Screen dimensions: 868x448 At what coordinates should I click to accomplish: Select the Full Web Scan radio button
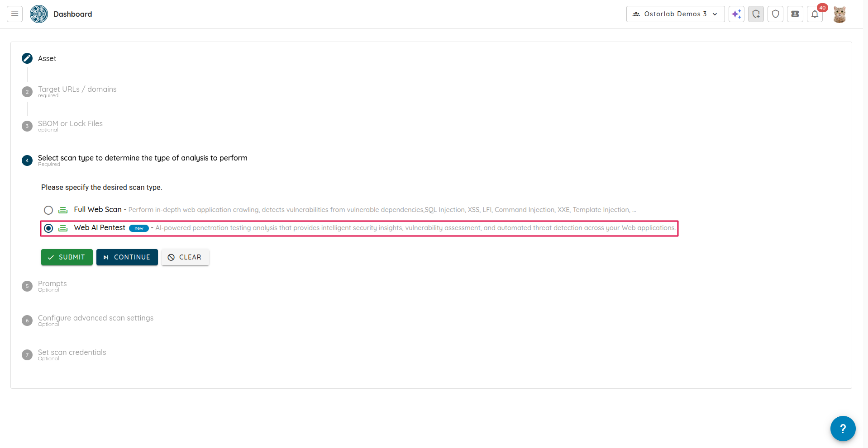(48, 210)
